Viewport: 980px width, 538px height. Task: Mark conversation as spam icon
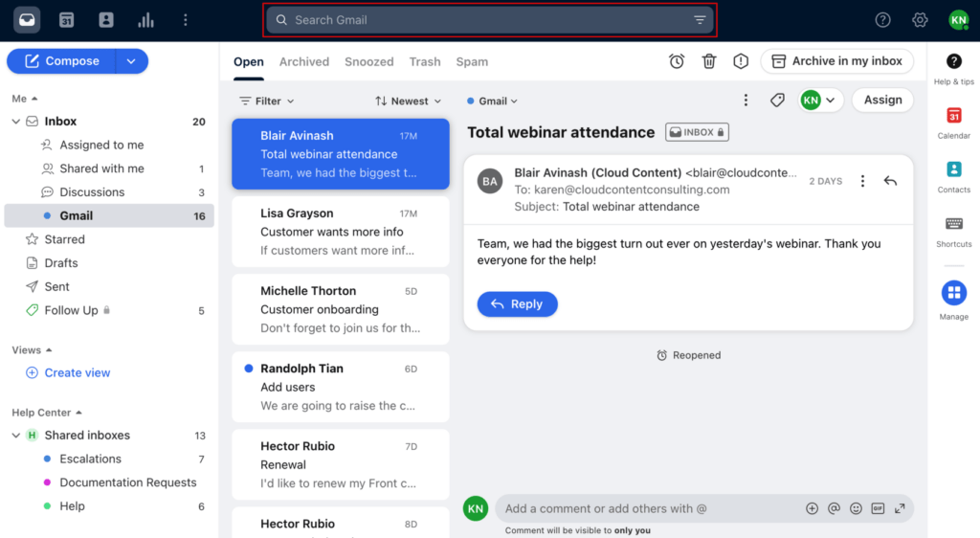pos(741,61)
